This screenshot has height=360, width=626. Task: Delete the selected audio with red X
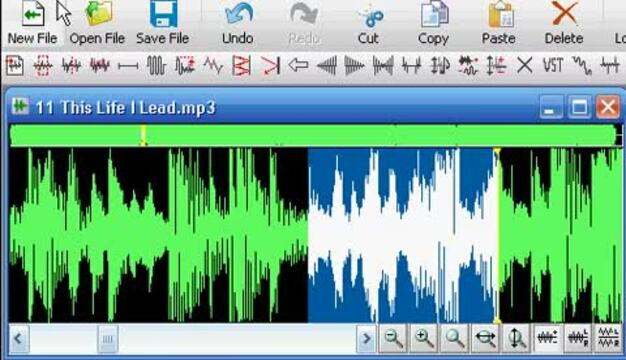(564, 23)
